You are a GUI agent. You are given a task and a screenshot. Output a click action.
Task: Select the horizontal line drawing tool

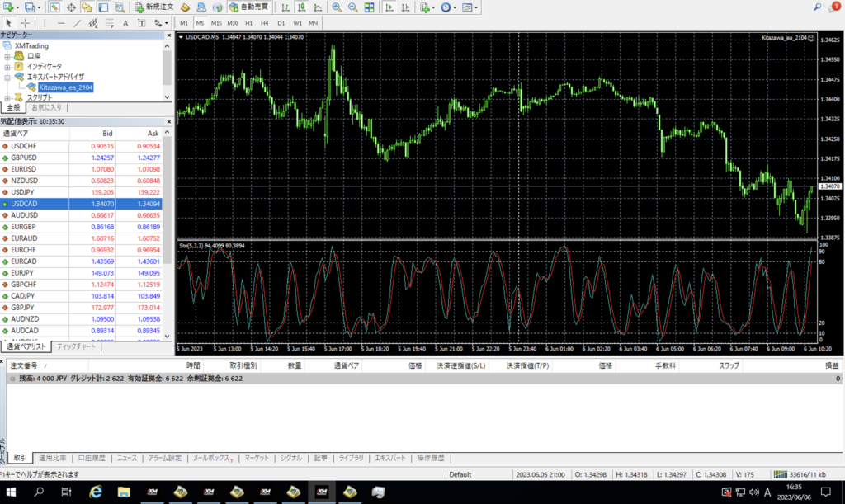point(63,23)
